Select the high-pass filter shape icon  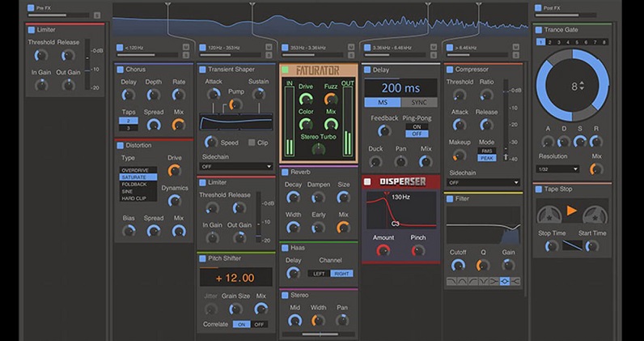(472, 281)
